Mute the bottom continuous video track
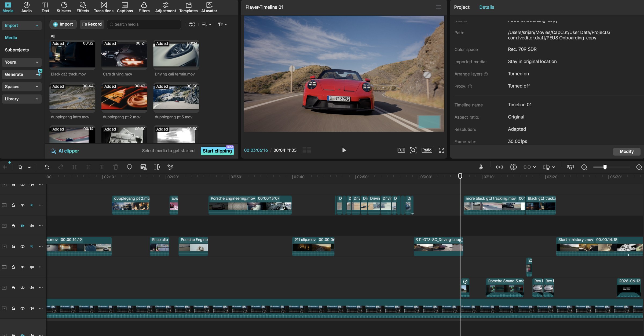 (x=32, y=308)
